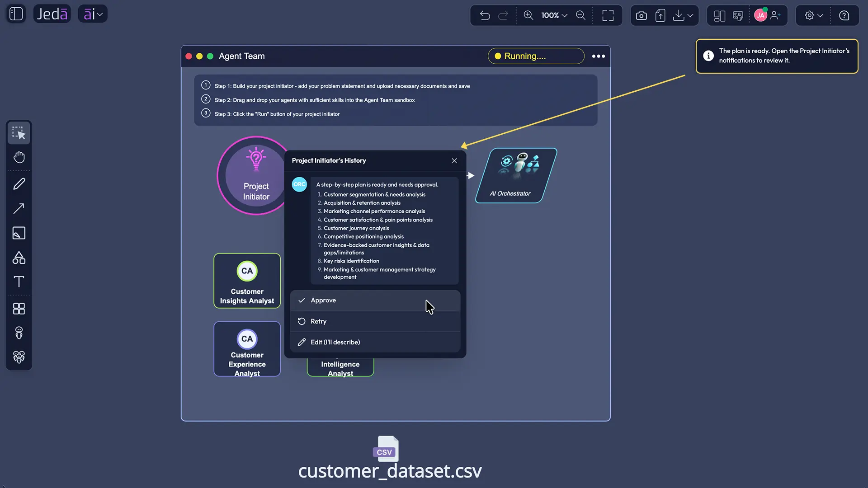Choose Retry for the plan
The image size is (868, 488).
[375, 321]
